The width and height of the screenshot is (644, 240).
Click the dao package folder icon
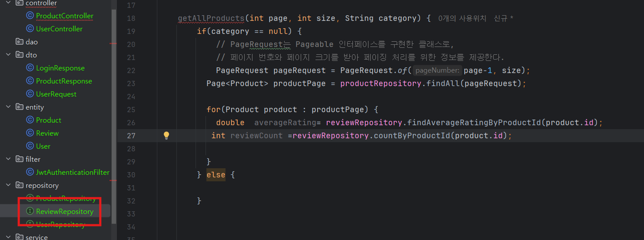point(19,42)
